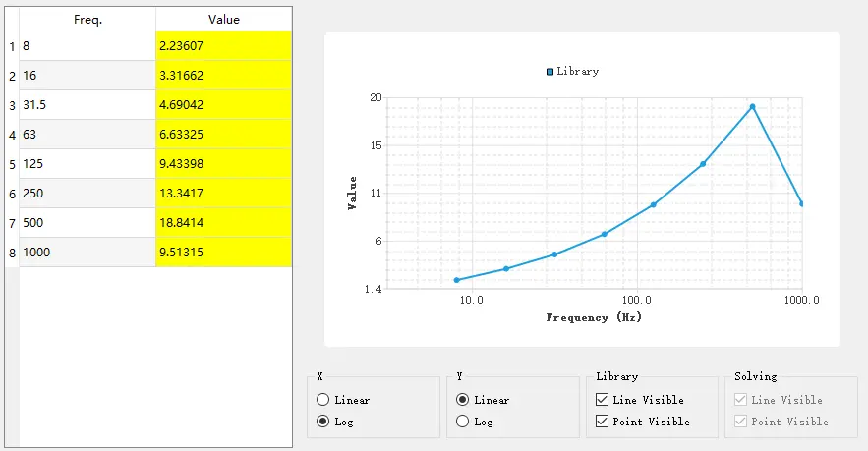This screenshot has height=451, width=868.
Task: Click the peak data point at 500 Hz
Action: pyautogui.click(x=752, y=106)
